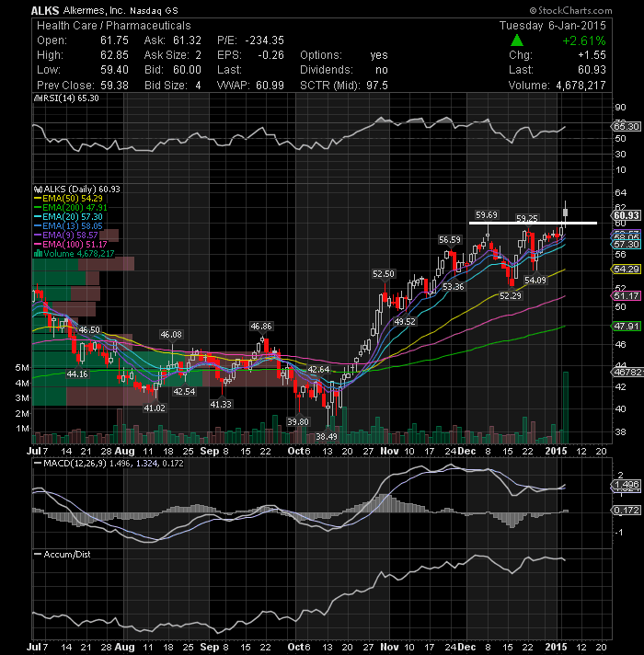
Task: Click the P/E value -234.35
Action: tap(264, 40)
